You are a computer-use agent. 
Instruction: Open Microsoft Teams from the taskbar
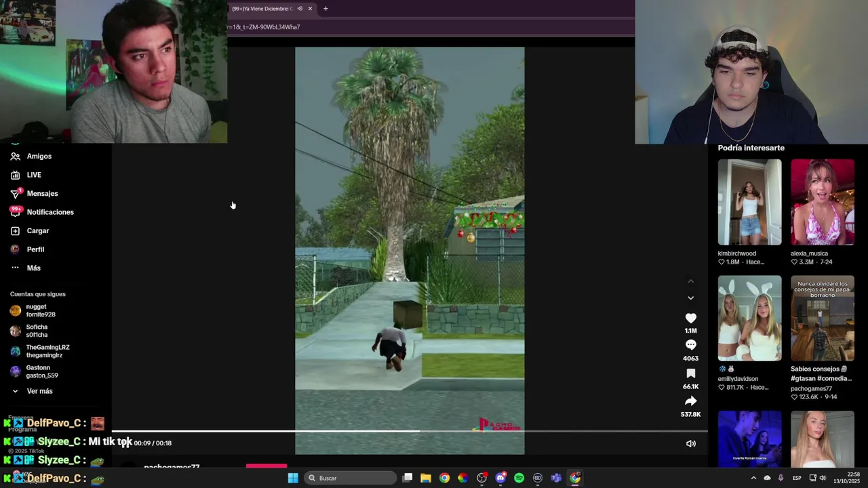point(556,478)
